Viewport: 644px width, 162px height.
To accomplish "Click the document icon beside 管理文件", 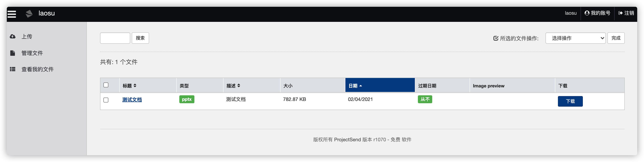I will point(12,53).
